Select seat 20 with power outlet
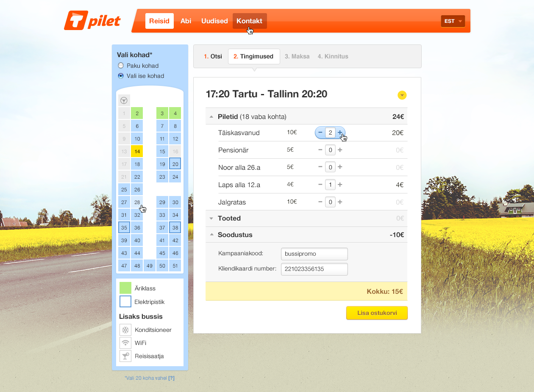Screen dimensions: 534x392 175,164
